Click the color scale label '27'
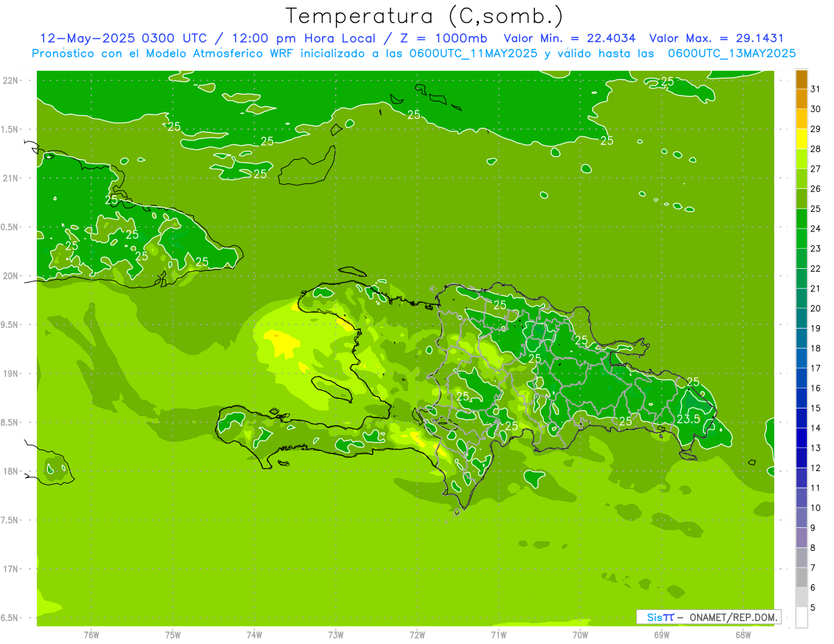Image resolution: width=834 pixels, height=644 pixels. click(x=816, y=169)
